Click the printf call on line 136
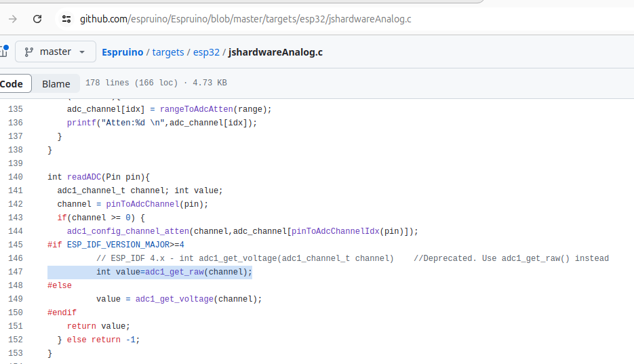This screenshot has width=634, height=364. [x=81, y=123]
